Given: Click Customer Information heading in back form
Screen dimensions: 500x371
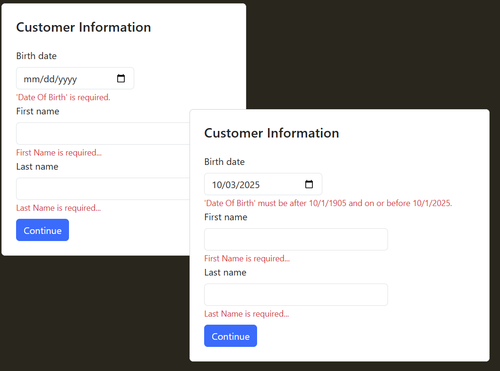Looking at the screenshot, I should pyautogui.click(x=83, y=27).
